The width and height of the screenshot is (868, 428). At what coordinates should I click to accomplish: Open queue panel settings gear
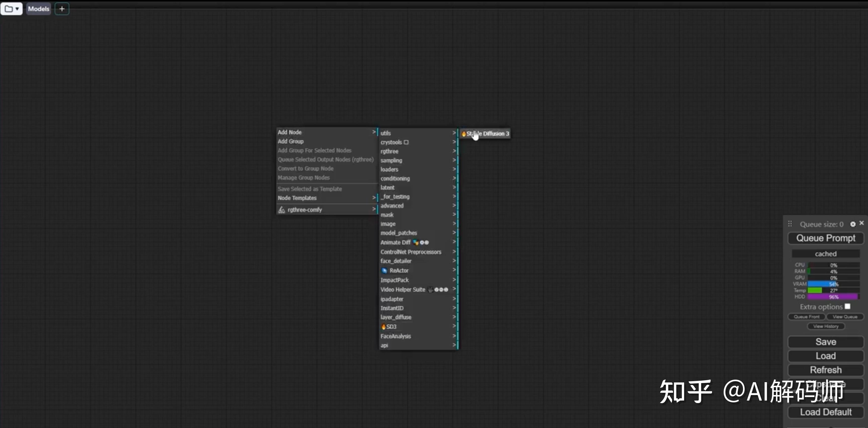click(x=852, y=224)
